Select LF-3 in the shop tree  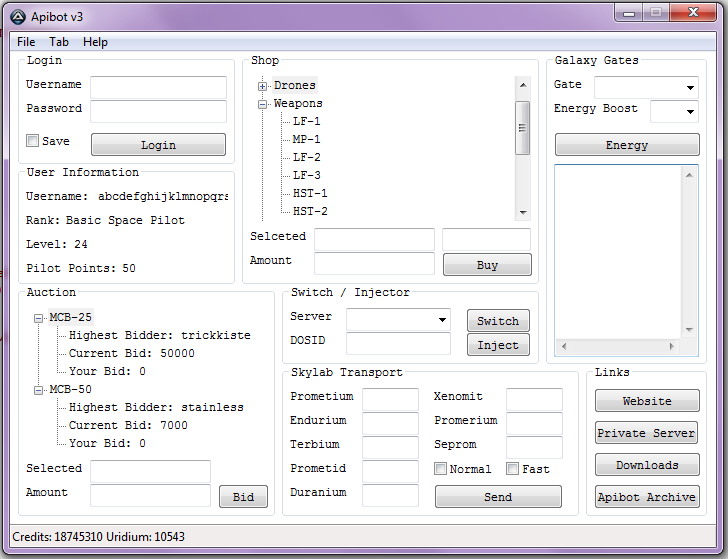[x=306, y=176]
